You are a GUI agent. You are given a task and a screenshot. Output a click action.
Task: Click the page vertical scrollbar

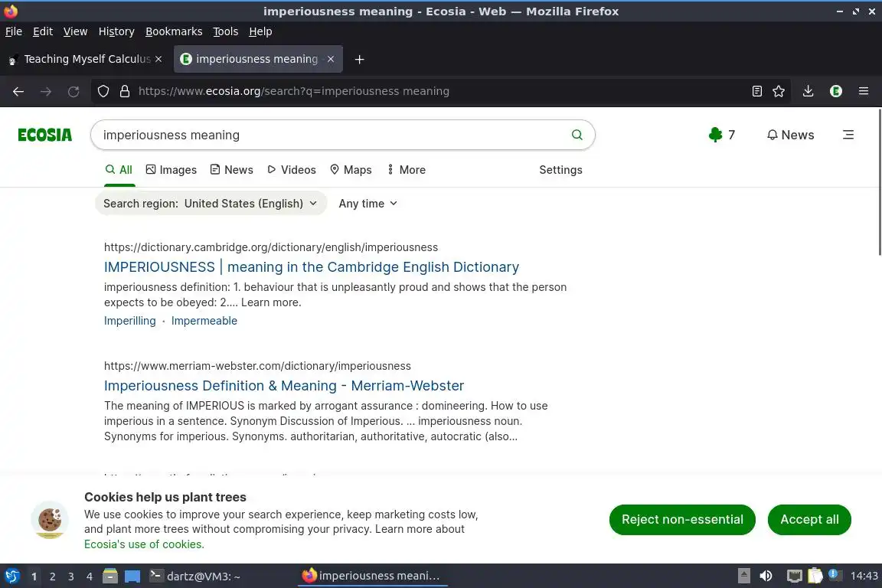click(879, 181)
